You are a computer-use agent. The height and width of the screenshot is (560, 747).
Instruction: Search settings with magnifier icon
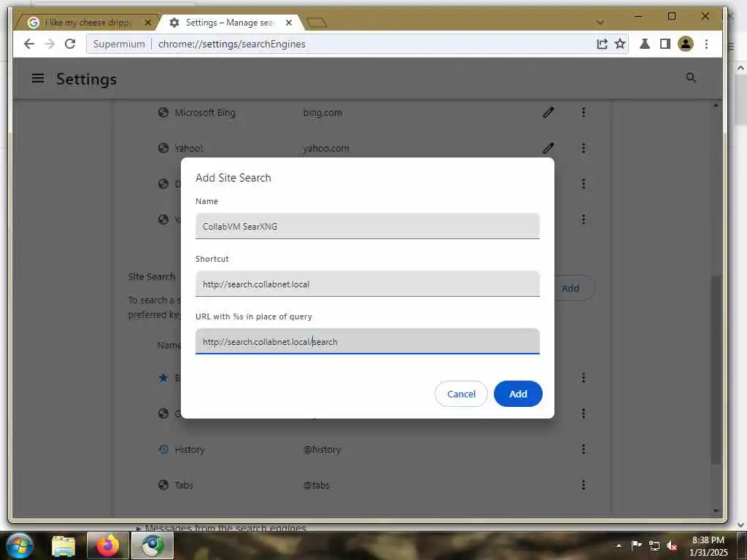tap(691, 77)
